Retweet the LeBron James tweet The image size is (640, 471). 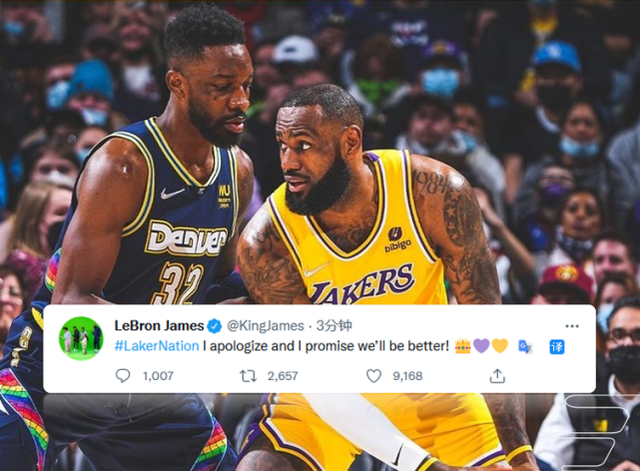tap(248, 375)
